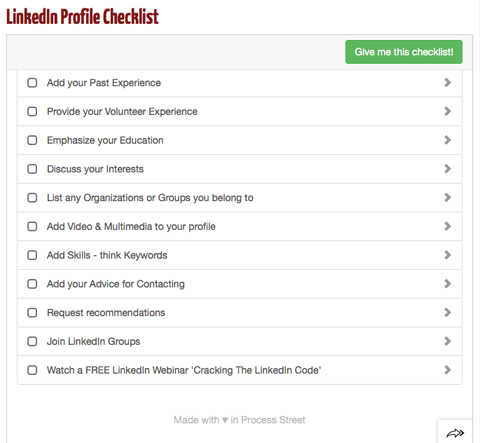The image size is (480, 443).
Task: Click the Give me this checklist! button
Action: coord(404,52)
